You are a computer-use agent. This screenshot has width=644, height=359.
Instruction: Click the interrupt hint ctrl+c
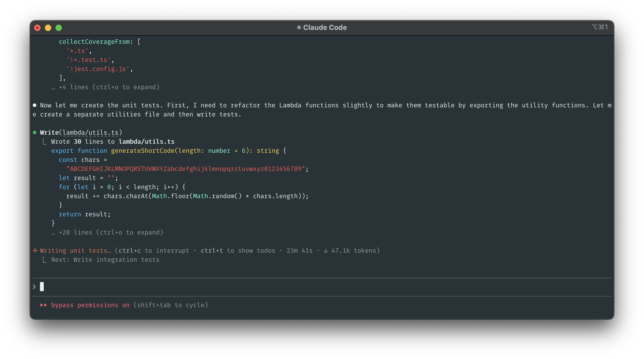[x=129, y=251]
